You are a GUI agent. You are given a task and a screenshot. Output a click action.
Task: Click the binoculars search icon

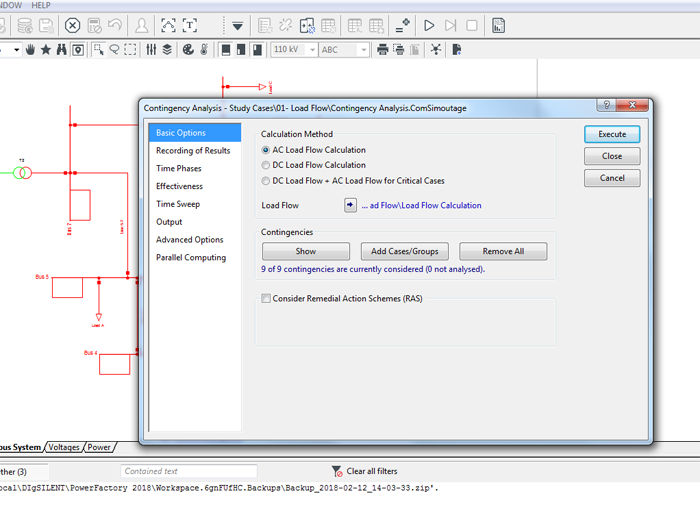(61, 49)
